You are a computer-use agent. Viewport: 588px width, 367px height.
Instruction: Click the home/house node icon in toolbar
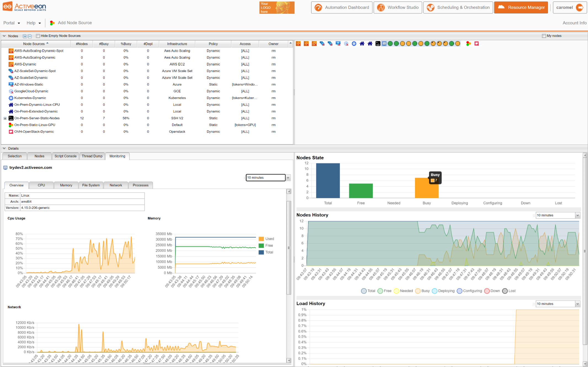(x=362, y=44)
